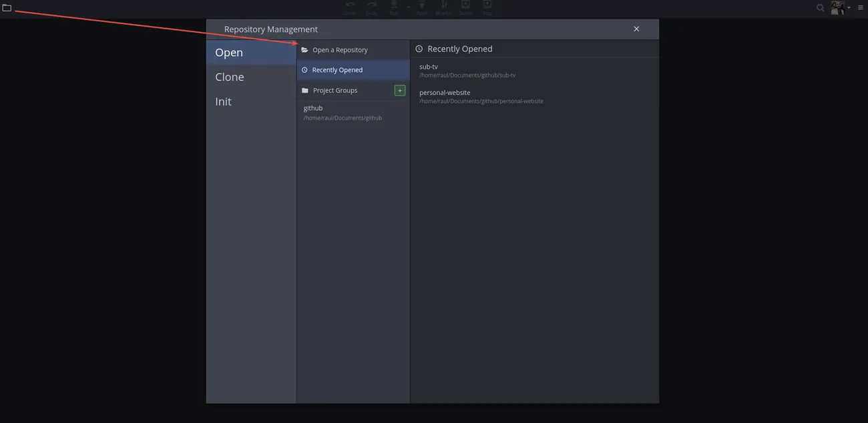Choose Open a Repository
The width and height of the screenshot is (868, 423).
click(353, 50)
